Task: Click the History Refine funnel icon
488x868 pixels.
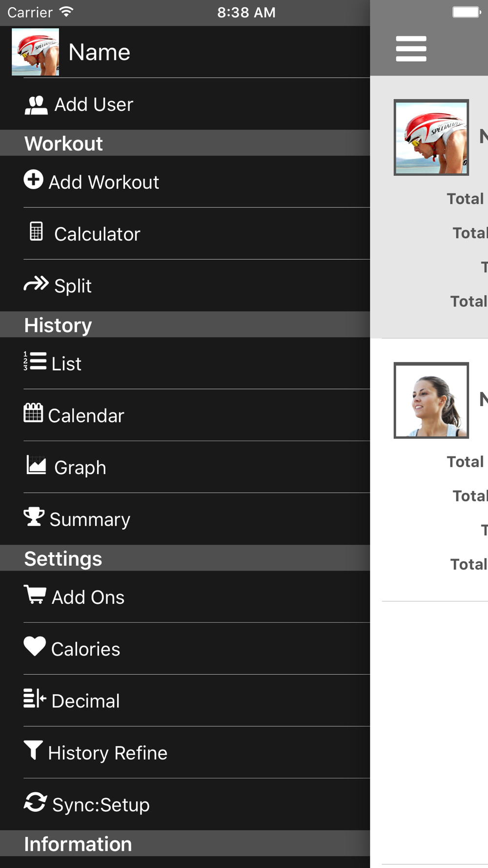Action: click(33, 750)
